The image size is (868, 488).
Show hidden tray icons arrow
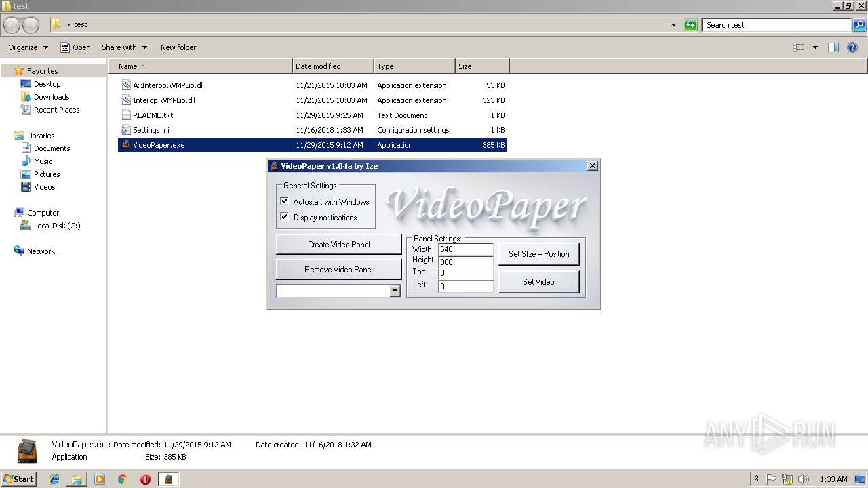[x=756, y=479]
